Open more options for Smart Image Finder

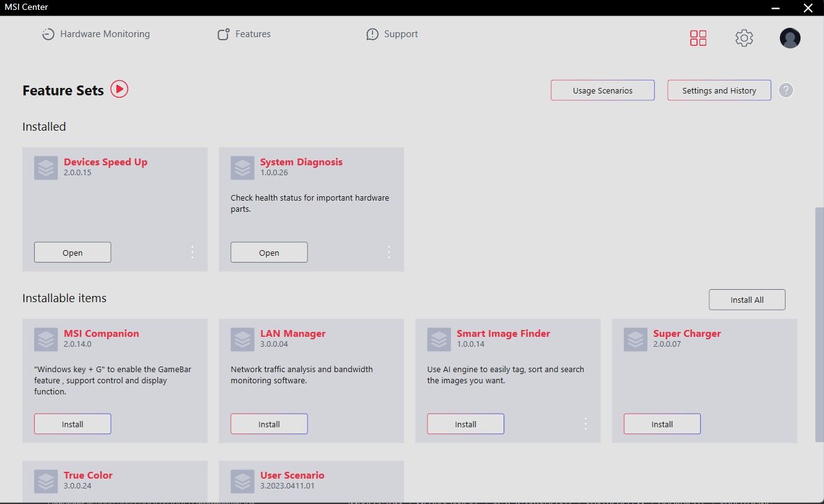pos(585,424)
